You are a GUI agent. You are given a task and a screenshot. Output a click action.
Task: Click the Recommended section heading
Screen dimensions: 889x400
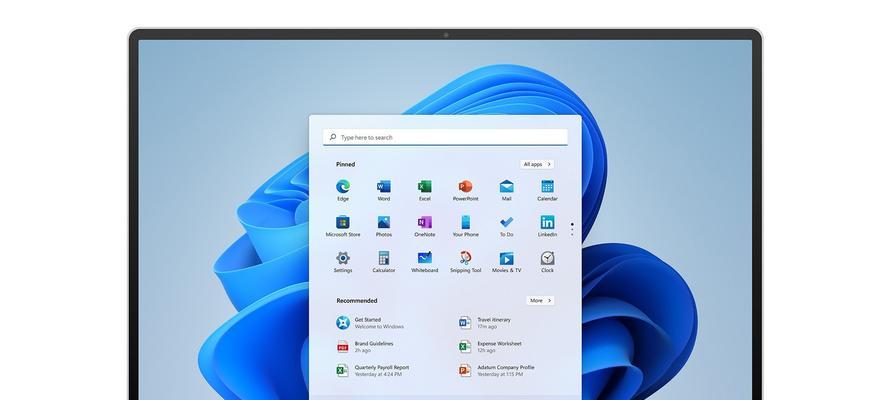pyautogui.click(x=357, y=301)
